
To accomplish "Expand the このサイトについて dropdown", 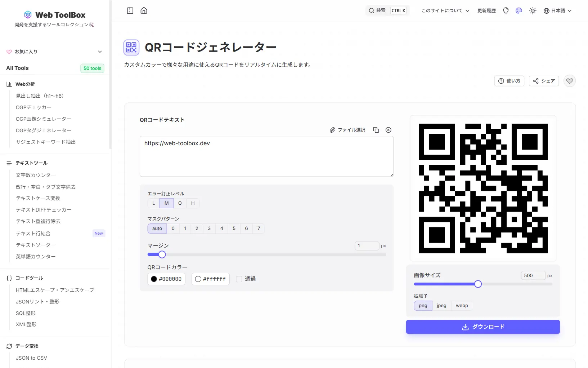I will pos(445,11).
